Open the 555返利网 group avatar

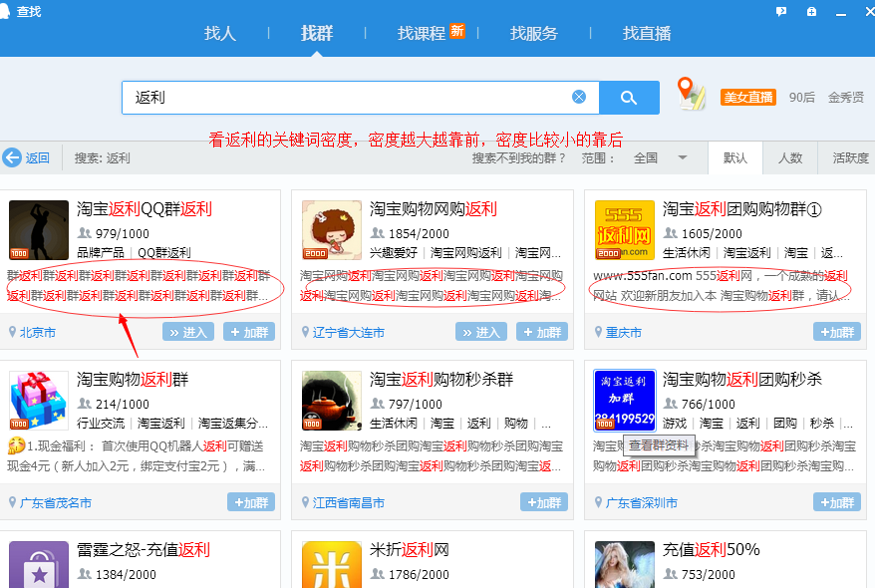(625, 230)
